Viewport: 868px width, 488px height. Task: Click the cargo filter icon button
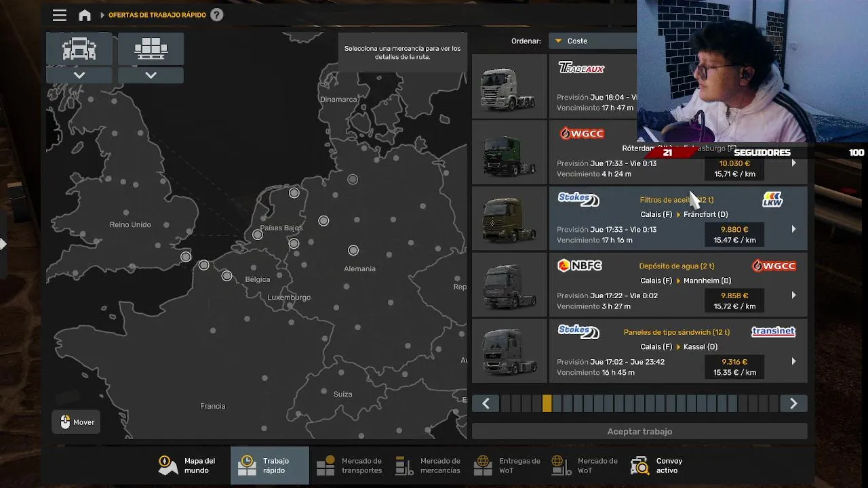151,49
